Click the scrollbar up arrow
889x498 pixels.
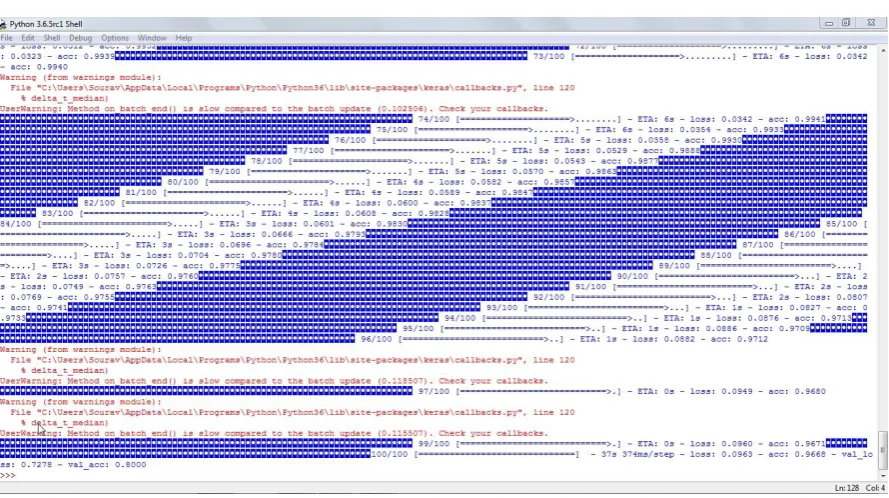pyautogui.click(x=883, y=51)
